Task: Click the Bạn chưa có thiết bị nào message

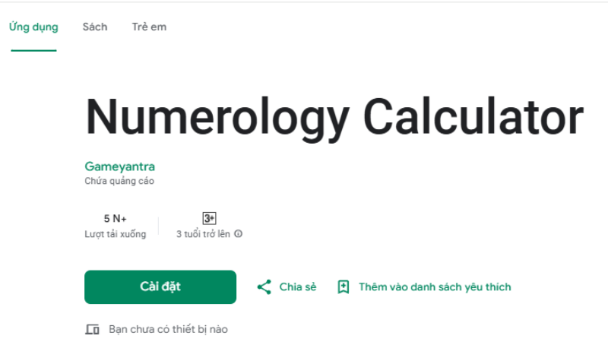Action: [168, 330]
